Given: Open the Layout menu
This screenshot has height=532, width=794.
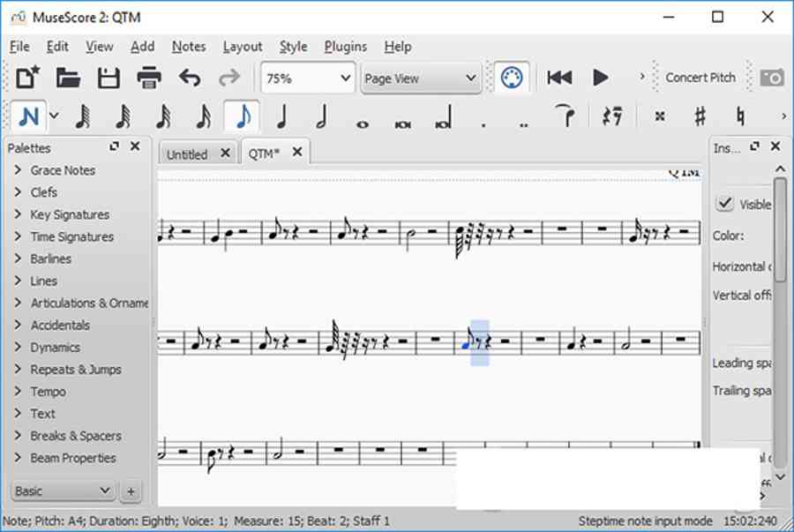Looking at the screenshot, I should 243,47.
